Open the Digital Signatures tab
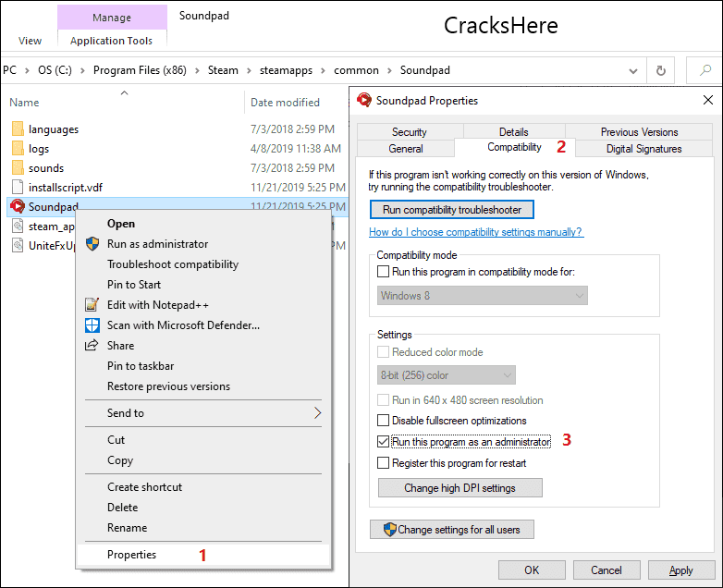This screenshot has height=588, width=723. pyautogui.click(x=643, y=149)
